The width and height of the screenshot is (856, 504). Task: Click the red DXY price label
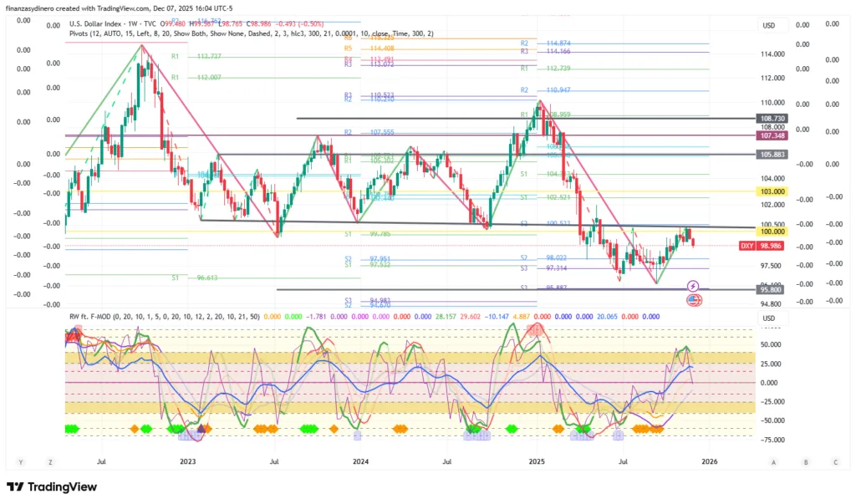click(x=748, y=246)
